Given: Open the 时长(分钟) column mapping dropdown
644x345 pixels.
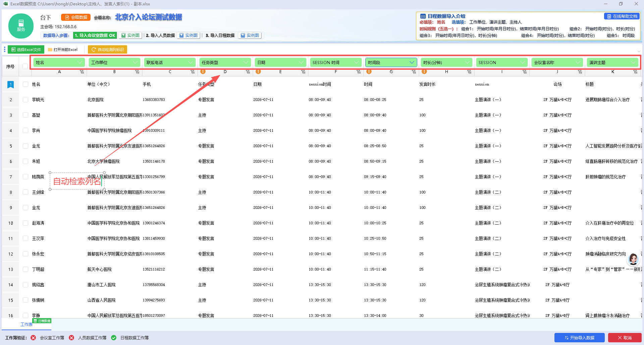Looking at the screenshot, I should pyautogui.click(x=446, y=62).
